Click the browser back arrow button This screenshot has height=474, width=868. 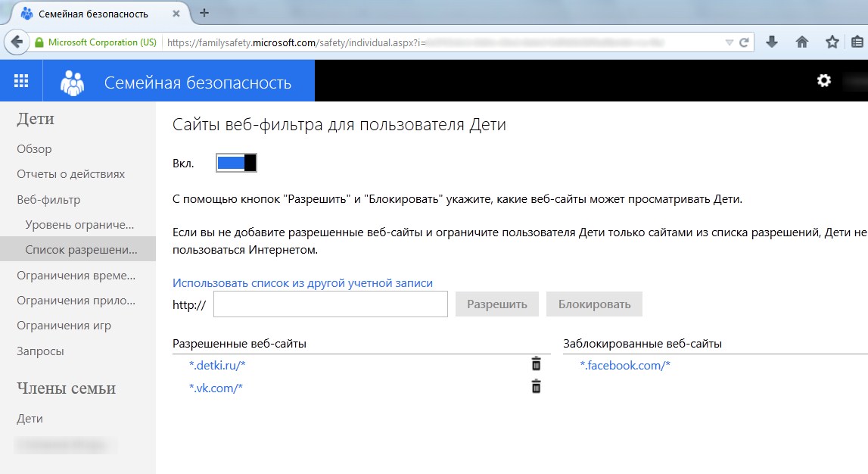click(x=17, y=42)
